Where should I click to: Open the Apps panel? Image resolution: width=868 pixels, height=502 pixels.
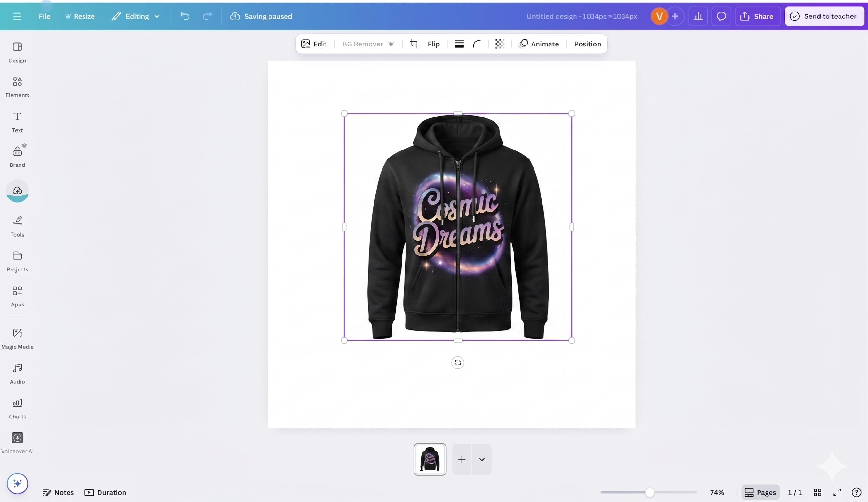17,296
